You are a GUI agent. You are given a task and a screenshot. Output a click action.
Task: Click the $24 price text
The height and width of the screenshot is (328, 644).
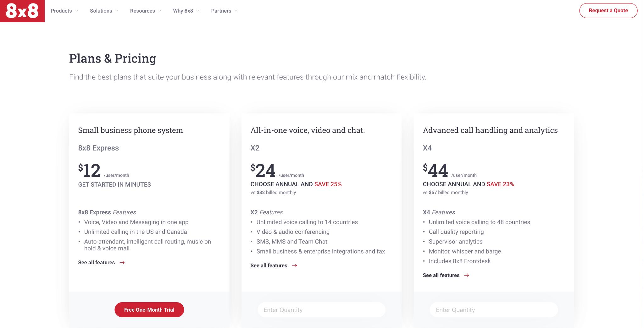(263, 171)
